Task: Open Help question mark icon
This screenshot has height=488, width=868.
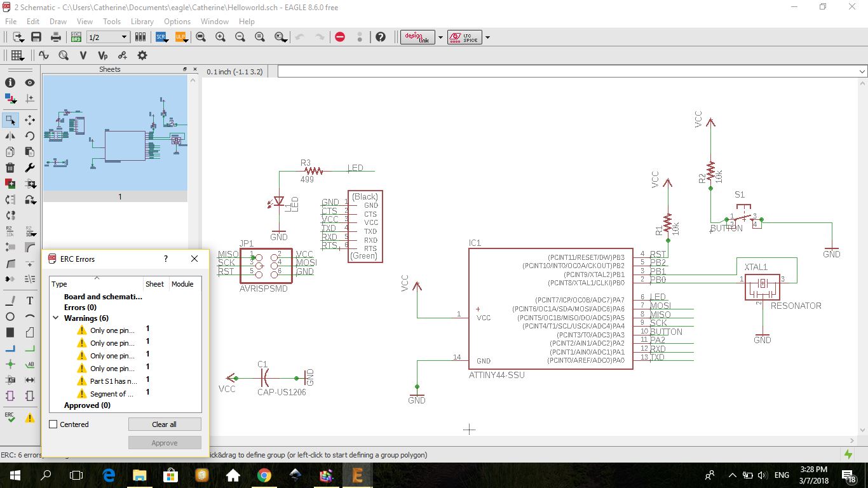Action: [381, 37]
